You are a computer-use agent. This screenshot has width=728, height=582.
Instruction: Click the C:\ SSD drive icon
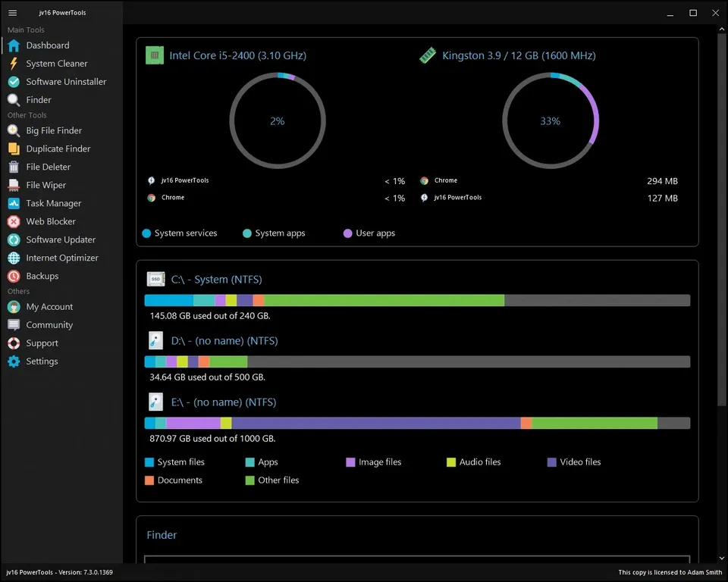pos(155,280)
